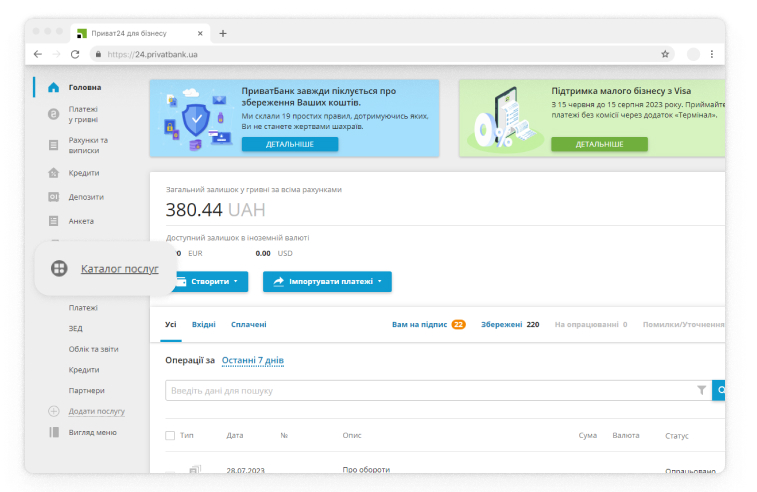
Task: Click the filter funnel icon in search field
Action: [701, 390]
